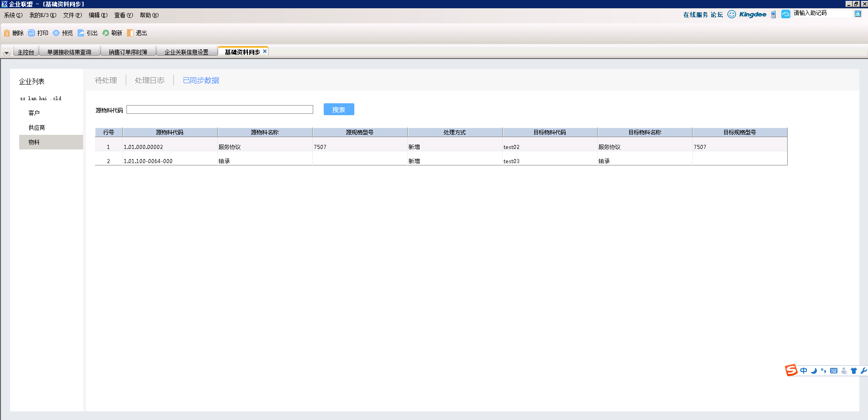868x420 pixels.
Task: Click the Print (打印) toolbar icon
Action: point(32,33)
